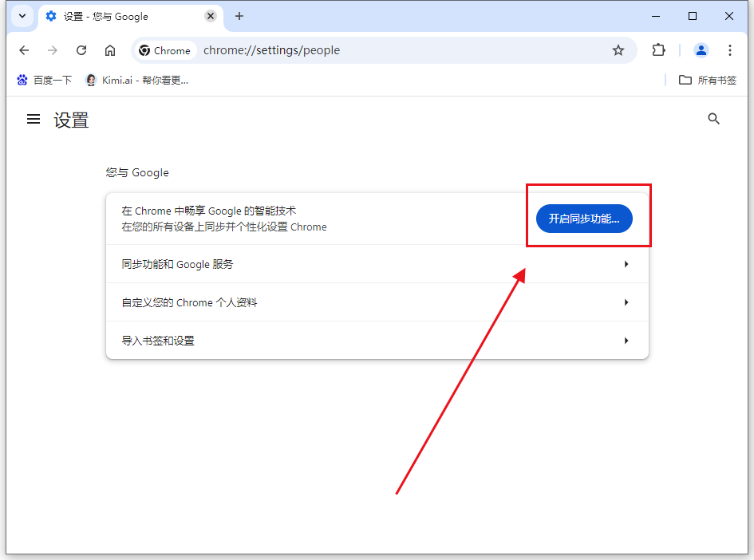Click the 您与 Google section heading
The image size is (754, 560).
(137, 172)
